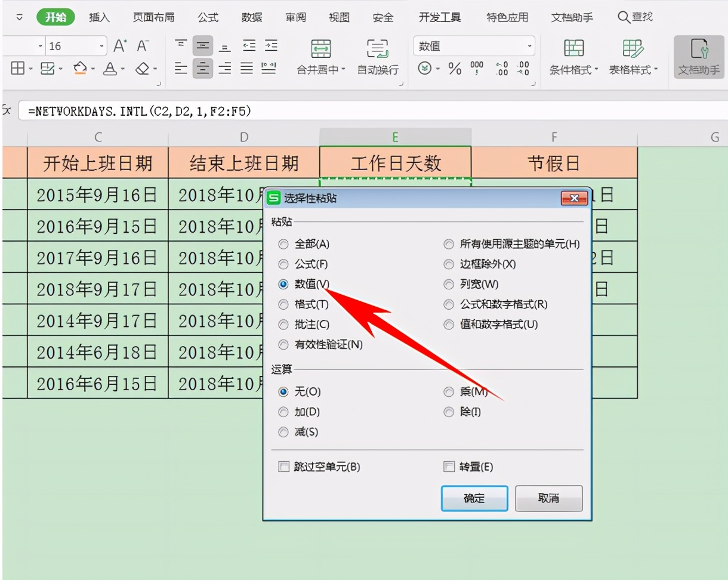
Task: Launch the Document Assistant (文档助手)
Action: coord(698,56)
